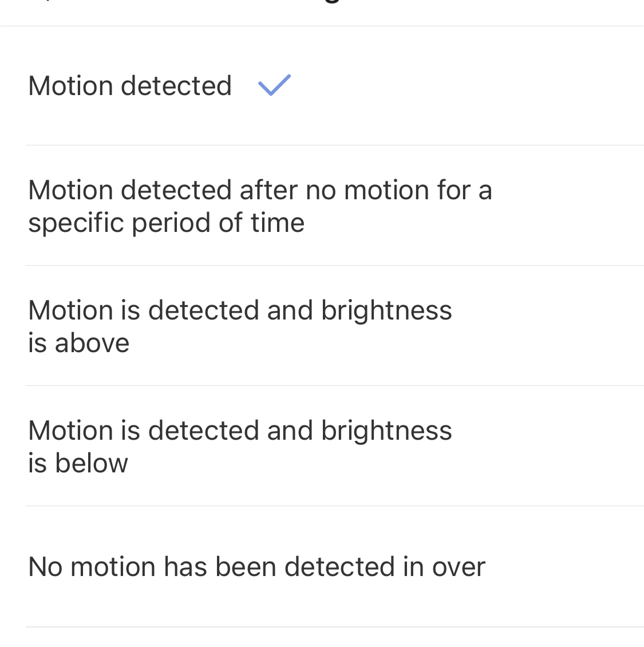The height and width of the screenshot is (647, 644).
Task: Tap blank area right of 'No motion' row
Action: pos(567,567)
